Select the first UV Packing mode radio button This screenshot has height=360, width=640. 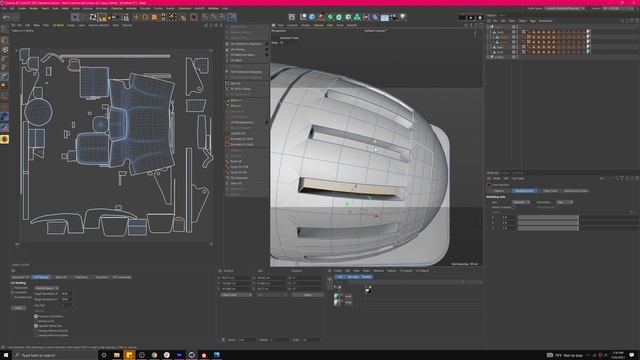point(13,288)
